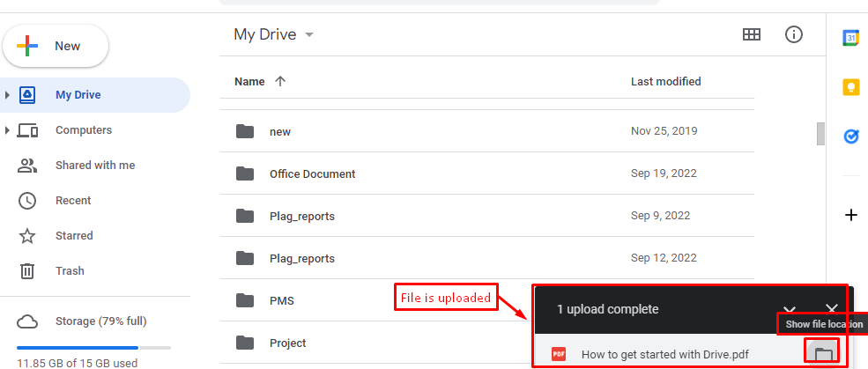Viewport: 868px width, 369px height.
Task: Click the Sep 19, 2022 date cell
Action: 664,173
